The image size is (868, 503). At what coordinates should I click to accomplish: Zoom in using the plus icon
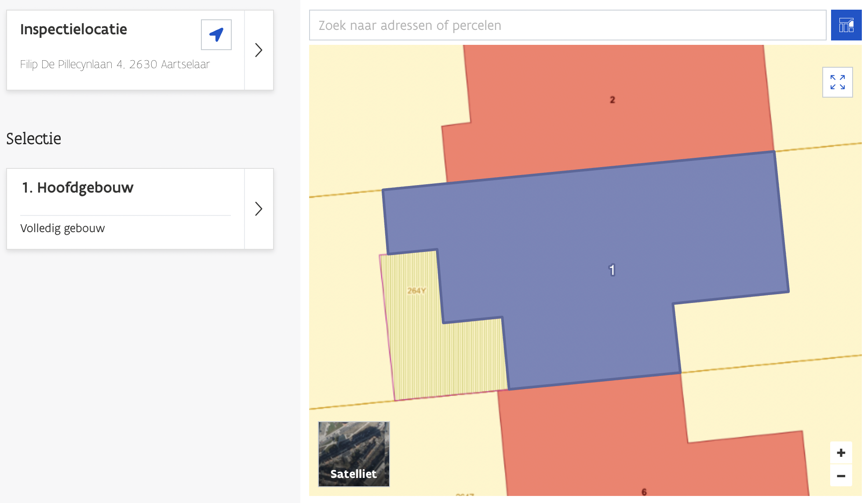click(x=840, y=452)
